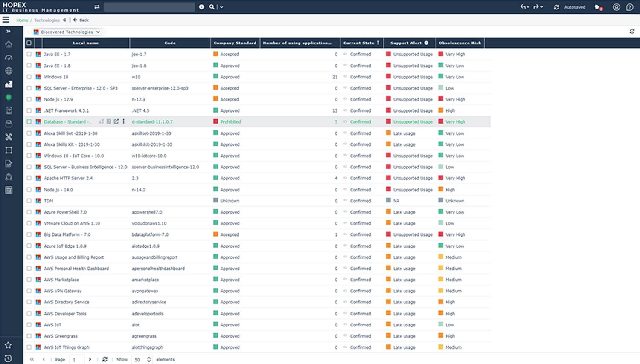Open the hamburger main menu
640x364 pixels.
click(x=6, y=20)
